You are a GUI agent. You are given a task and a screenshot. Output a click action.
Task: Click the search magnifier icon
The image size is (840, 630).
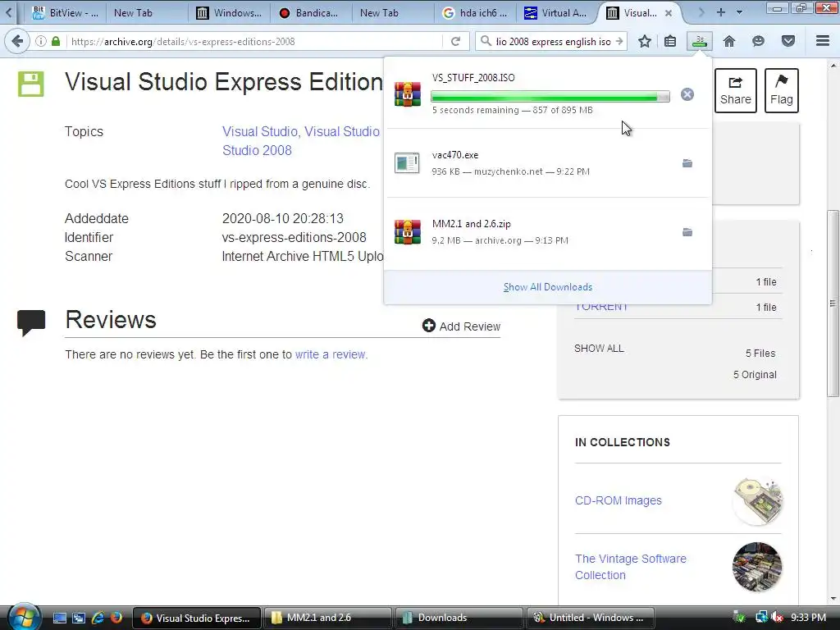point(486,41)
